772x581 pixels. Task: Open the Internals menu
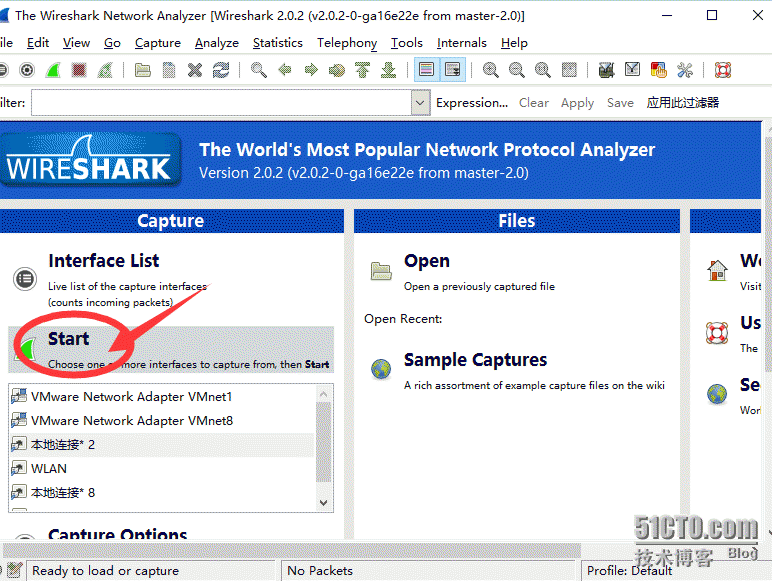461,43
